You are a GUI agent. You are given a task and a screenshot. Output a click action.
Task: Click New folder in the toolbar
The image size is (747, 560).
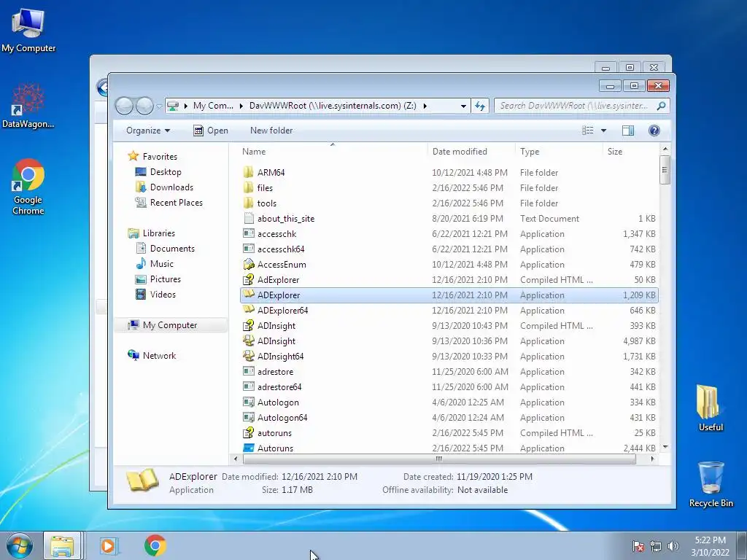[x=271, y=131]
